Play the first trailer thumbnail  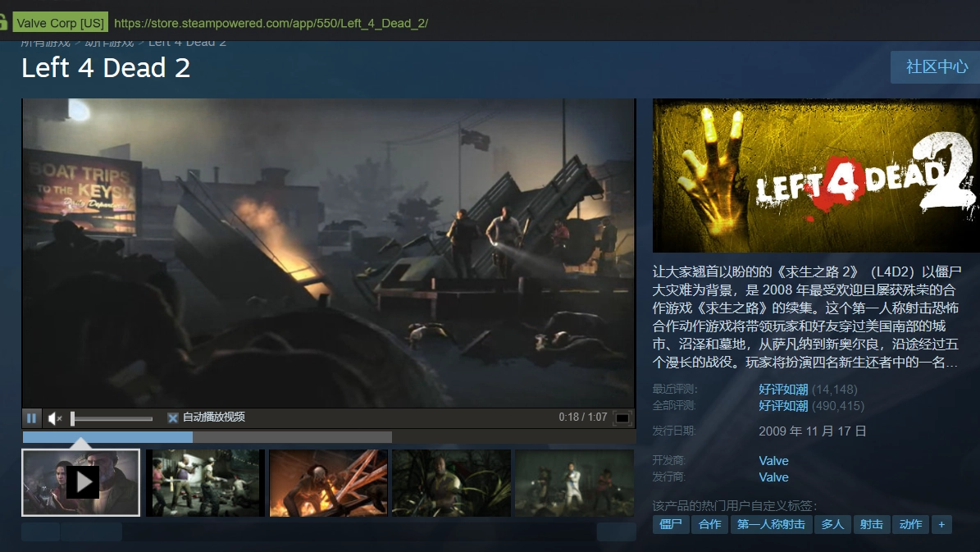[x=81, y=482]
